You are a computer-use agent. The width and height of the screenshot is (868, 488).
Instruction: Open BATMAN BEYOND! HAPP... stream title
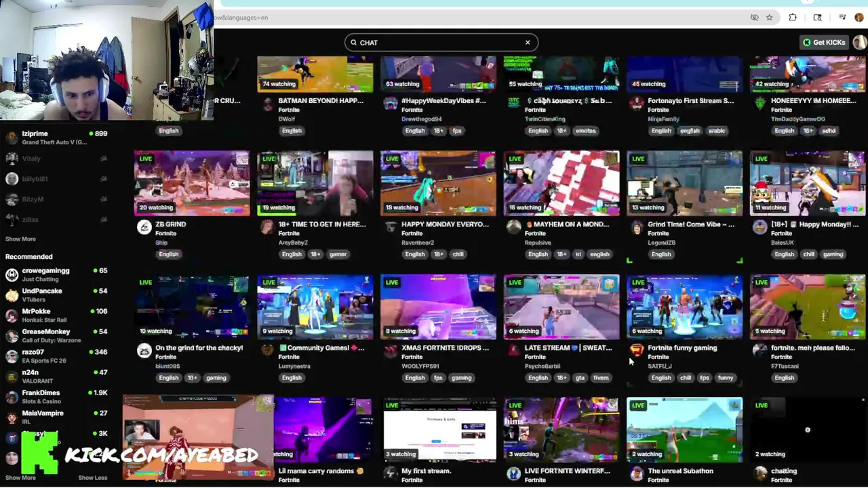321,101
